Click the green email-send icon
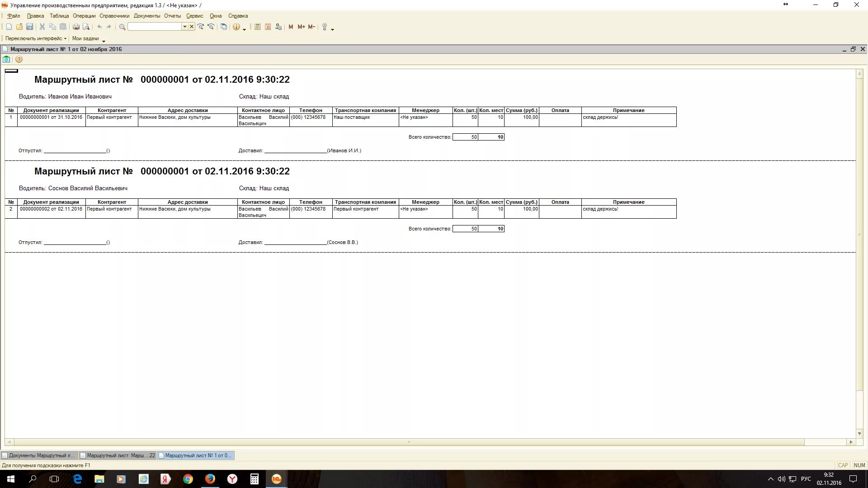868x488 pixels. tap(6, 59)
